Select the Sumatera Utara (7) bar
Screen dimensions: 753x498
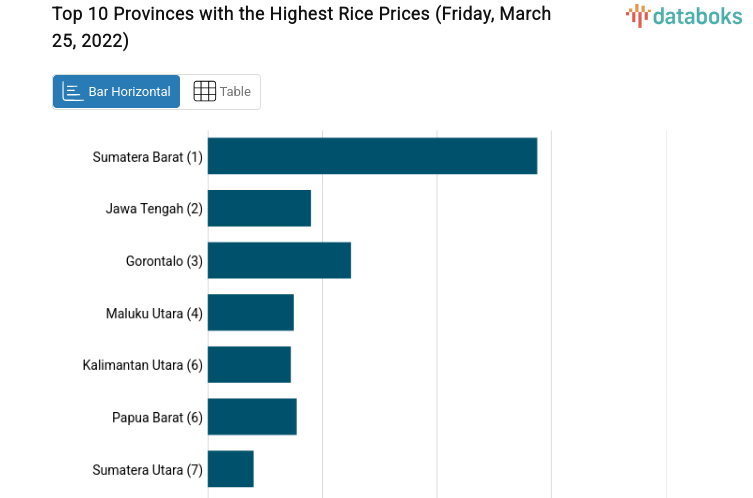pyautogui.click(x=231, y=468)
